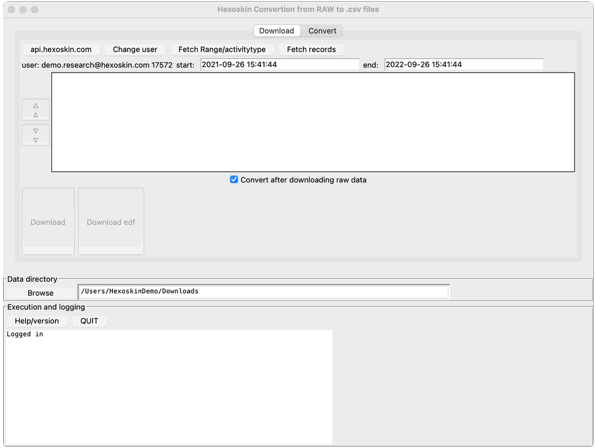Select the Download tab
The width and height of the screenshot is (595, 448).
[277, 31]
